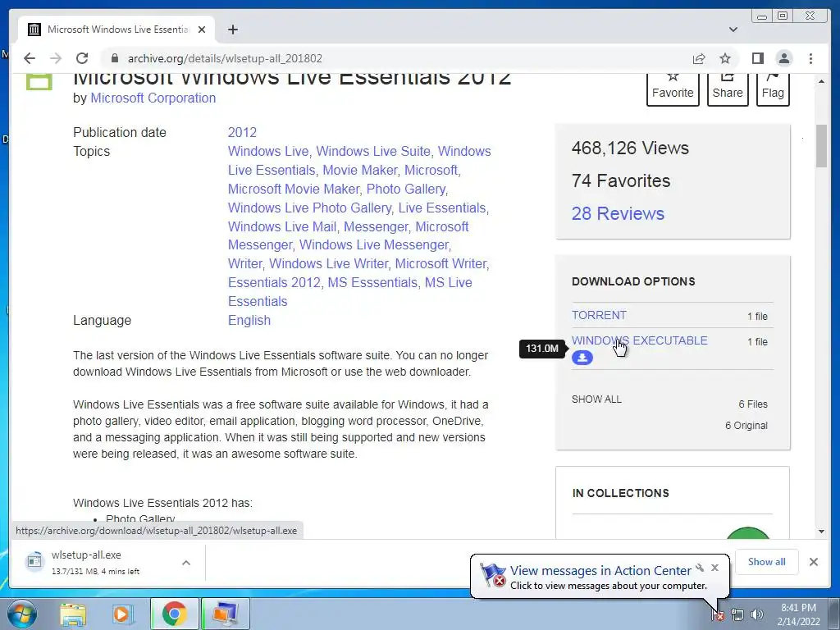Open a new tab with plus button
Image resolution: width=840 pixels, height=630 pixels.
pos(232,30)
